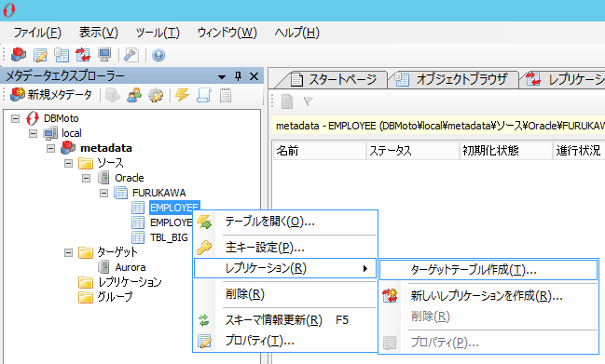
Task: Select the レプリケーション folder in tree
Action: point(130,282)
